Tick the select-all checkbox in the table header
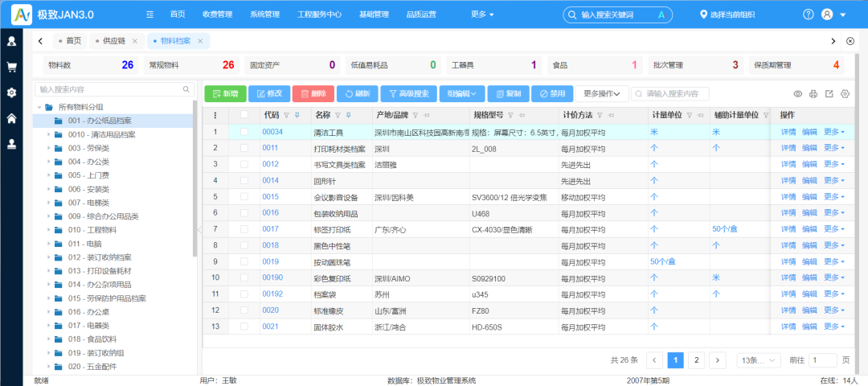Screen dimensions: 868x386 [x=244, y=115]
